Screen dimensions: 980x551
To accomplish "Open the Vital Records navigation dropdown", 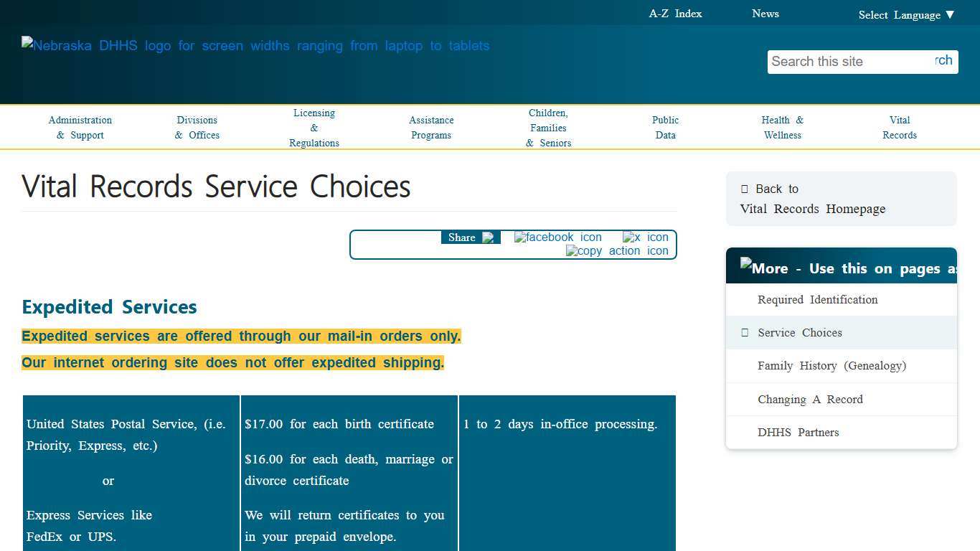I will pos(900,127).
